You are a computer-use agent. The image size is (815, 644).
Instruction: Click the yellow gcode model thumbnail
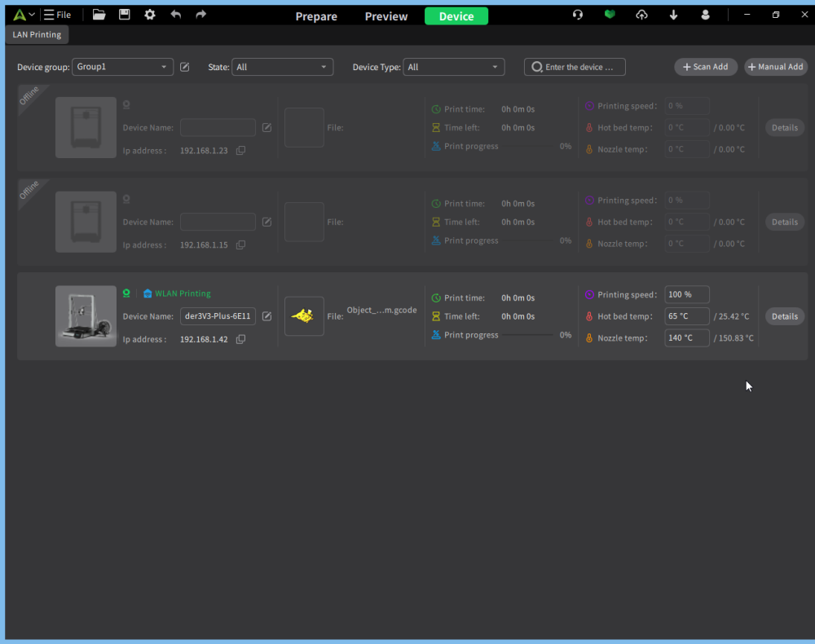point(304,316)
